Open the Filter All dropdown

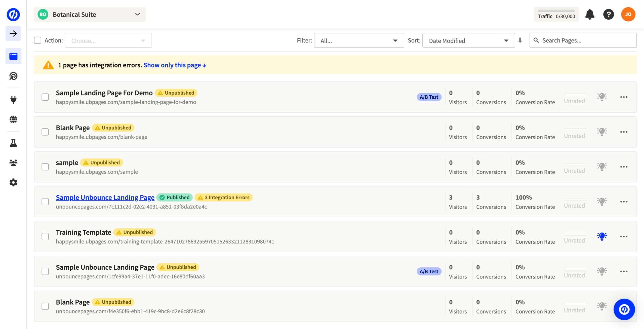click(x=359, y=40)
